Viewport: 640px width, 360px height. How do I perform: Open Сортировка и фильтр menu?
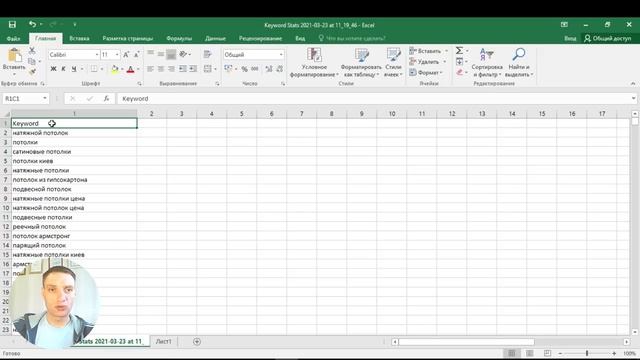487,62
